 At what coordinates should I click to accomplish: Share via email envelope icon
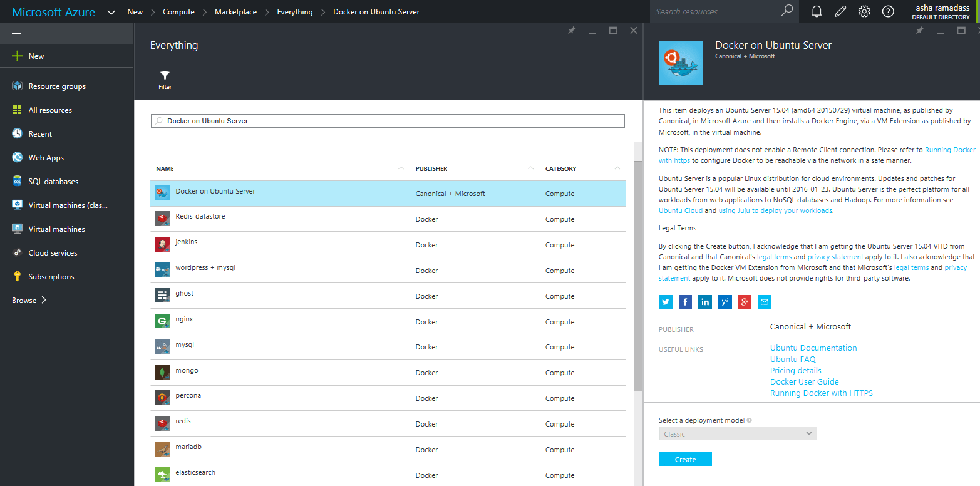coord(764,302)
